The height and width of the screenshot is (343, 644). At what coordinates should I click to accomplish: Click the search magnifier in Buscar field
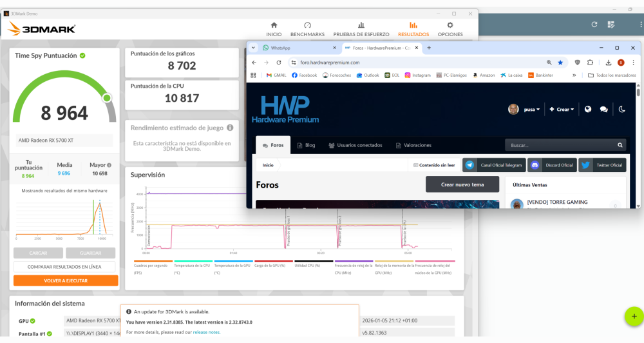pyautogui.click(x=620, y=145)
